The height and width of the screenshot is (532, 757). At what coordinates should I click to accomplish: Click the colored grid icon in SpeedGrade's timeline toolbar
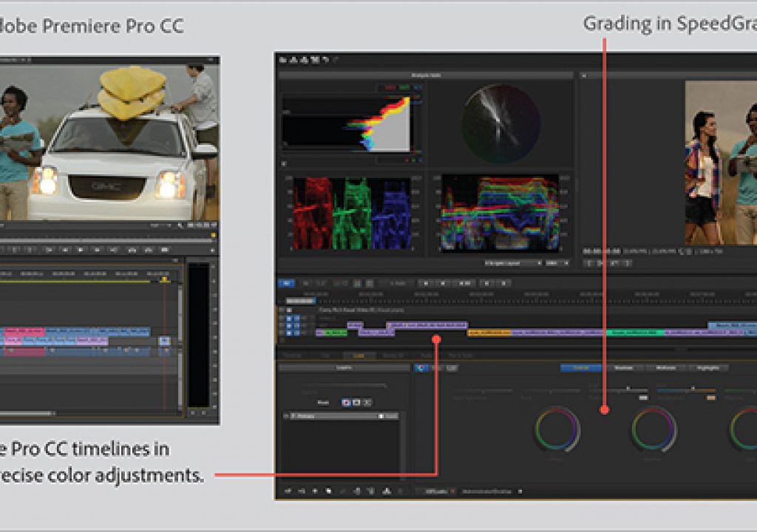point(358,284)
